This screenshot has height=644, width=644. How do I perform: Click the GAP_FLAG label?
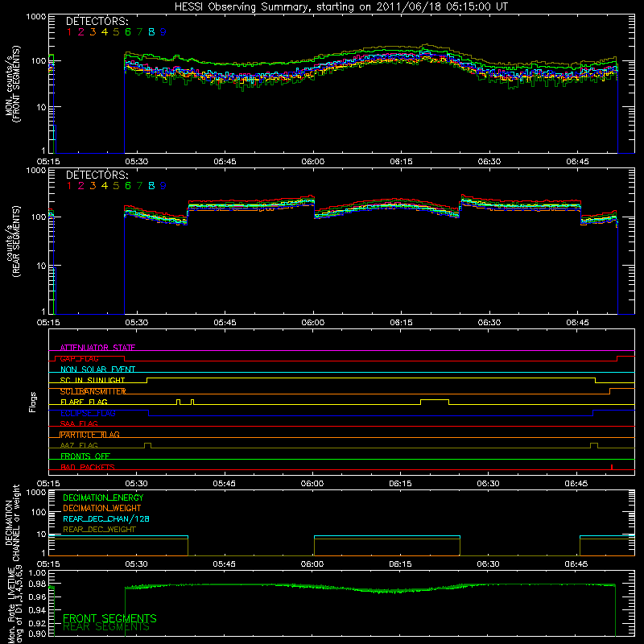coord(79,358)
